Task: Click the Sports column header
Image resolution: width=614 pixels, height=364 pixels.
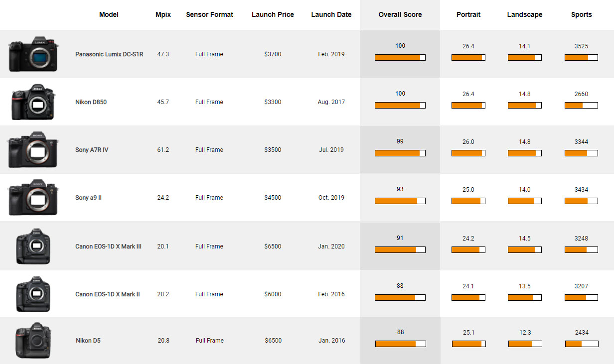Action: pyautogui.click(x=581, y=15)
